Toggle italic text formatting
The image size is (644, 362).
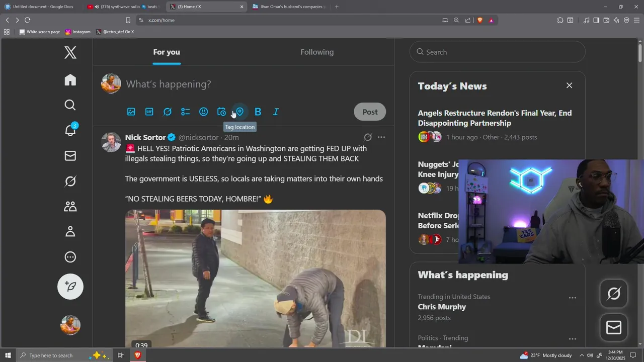point(276,112)
